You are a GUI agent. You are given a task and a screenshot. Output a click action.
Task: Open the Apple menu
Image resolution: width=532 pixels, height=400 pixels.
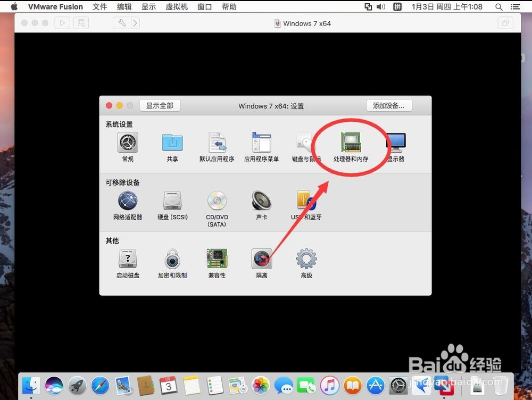pyautogui.click(x=14, y=7)
